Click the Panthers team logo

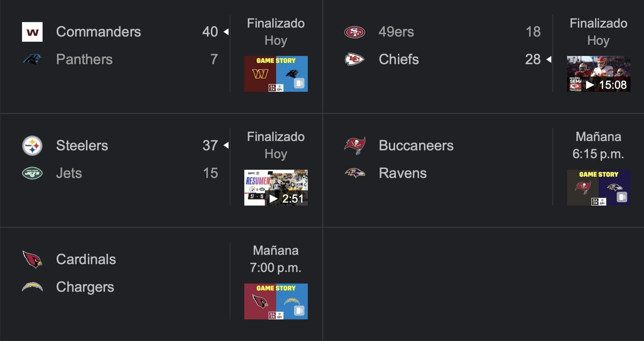click(32, 59)
